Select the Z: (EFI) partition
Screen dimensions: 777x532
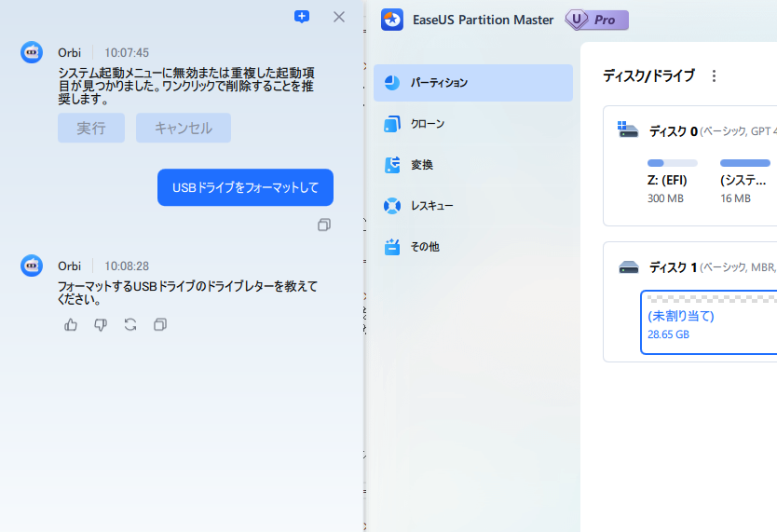tap(672, 182)
